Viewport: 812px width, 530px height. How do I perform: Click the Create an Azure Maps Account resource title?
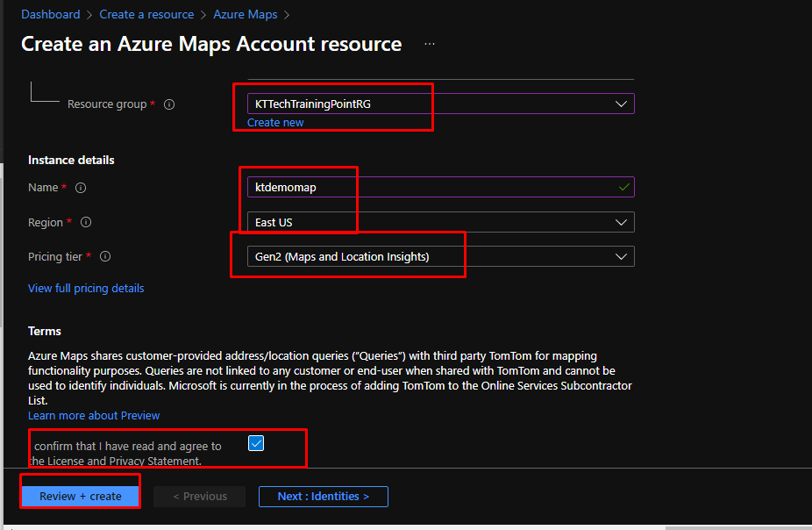(211, 44)
